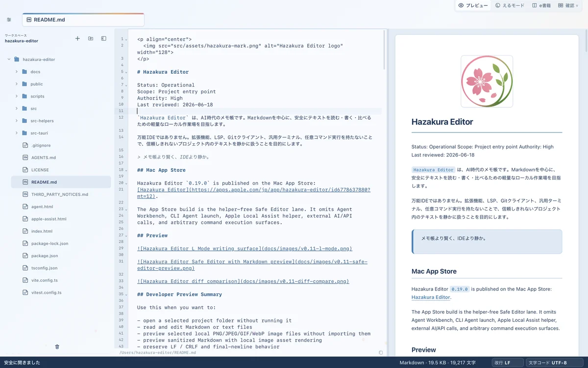Switch to e書籍 reading mode
588x368 pixels.
coord(541,5)
